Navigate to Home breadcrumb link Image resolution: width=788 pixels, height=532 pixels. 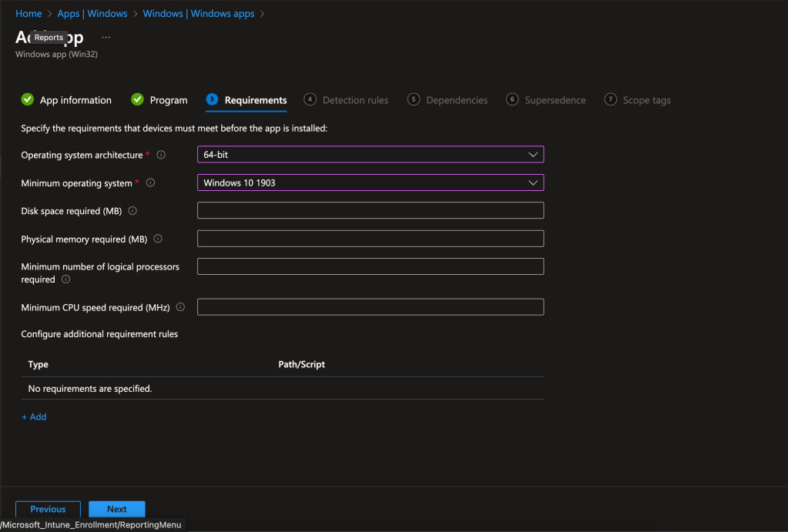29,14
